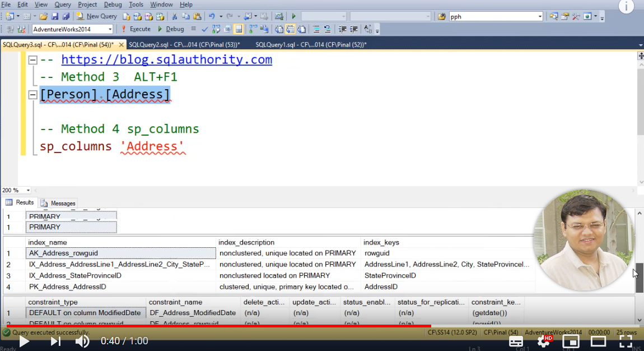
Task: Click the Save disk icon
Action: (x=55, y=16)
